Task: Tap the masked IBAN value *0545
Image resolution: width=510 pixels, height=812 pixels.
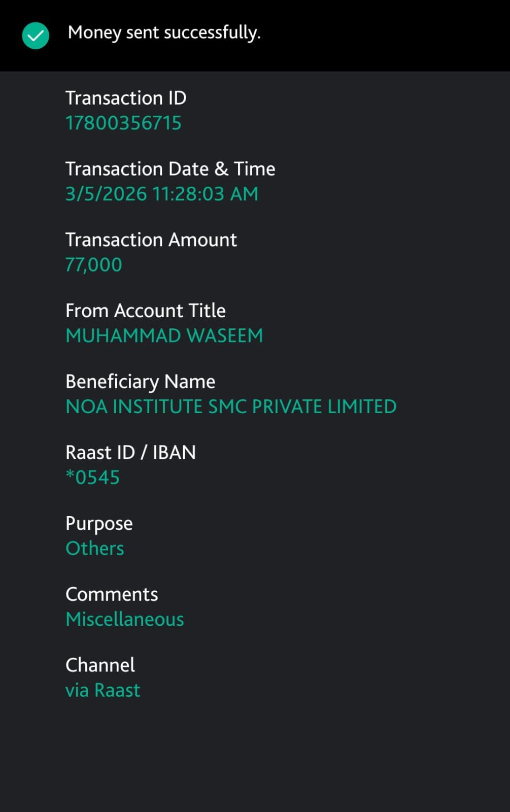Action: click(92, 478)
